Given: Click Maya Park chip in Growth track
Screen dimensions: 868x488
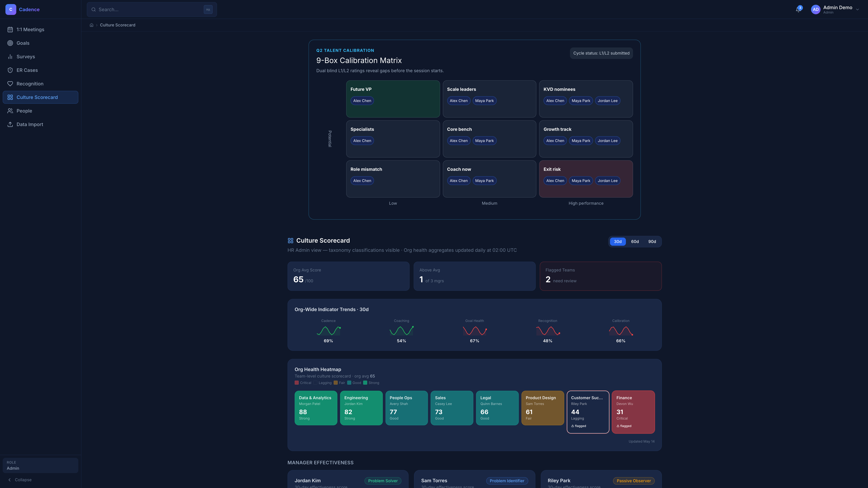Looking at the screenshot, I should pos(581,141).
